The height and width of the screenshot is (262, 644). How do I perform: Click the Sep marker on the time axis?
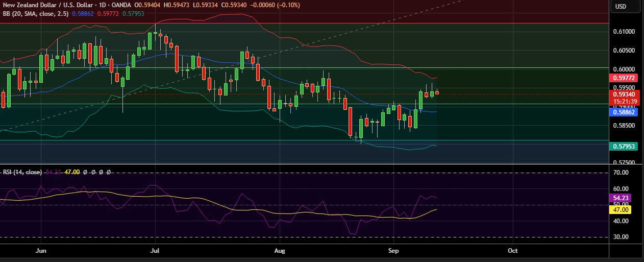click(393, 251)
